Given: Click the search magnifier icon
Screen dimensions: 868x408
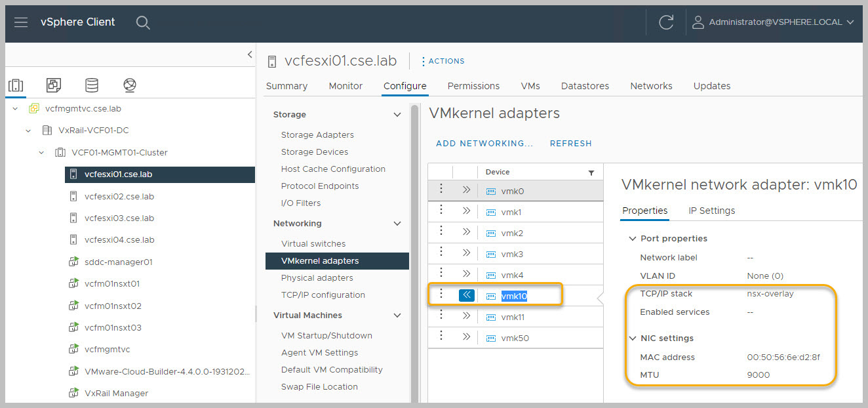Looking at the screenshot, I should 143,22.
